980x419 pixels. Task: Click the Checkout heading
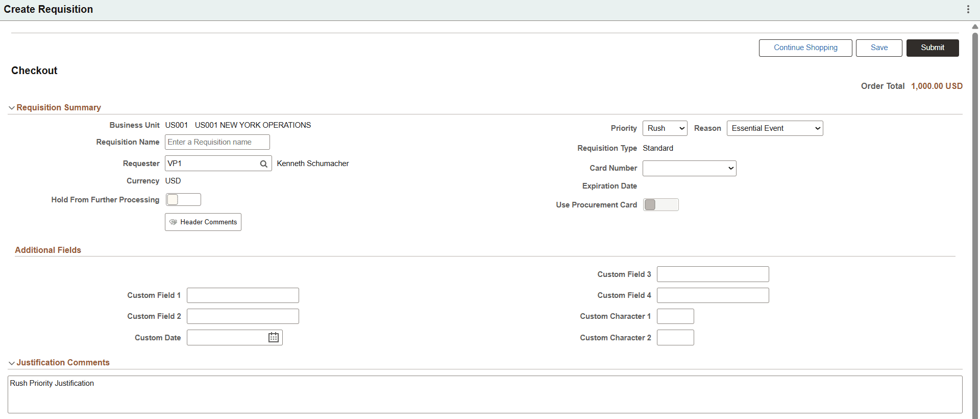click(x=34, y=71)
